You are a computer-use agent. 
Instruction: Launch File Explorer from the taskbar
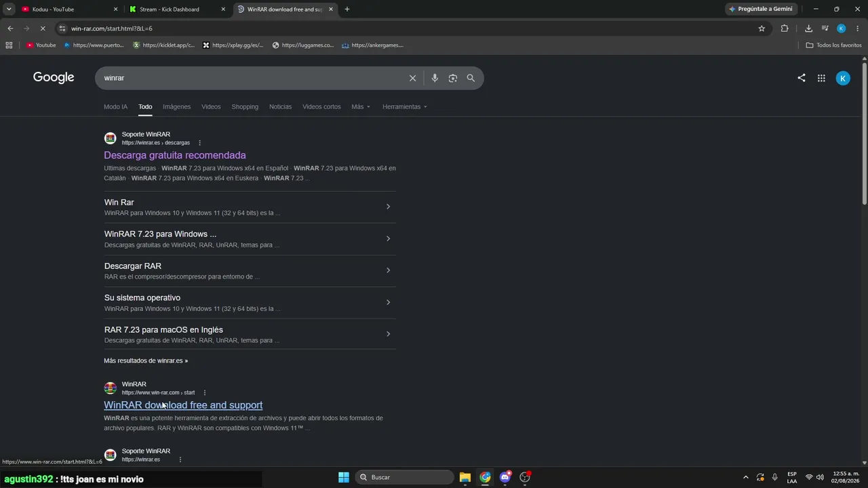pos(465,477)
